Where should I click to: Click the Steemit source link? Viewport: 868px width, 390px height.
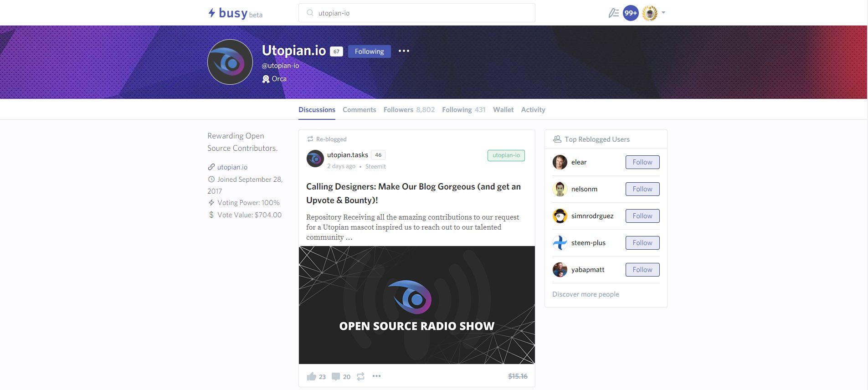click(x=375, y=166)
